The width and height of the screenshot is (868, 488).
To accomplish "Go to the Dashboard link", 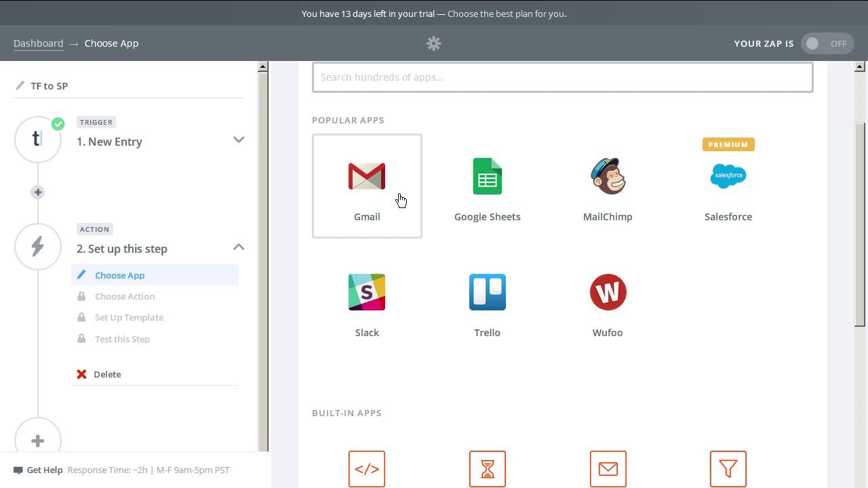I will (39, 43).
